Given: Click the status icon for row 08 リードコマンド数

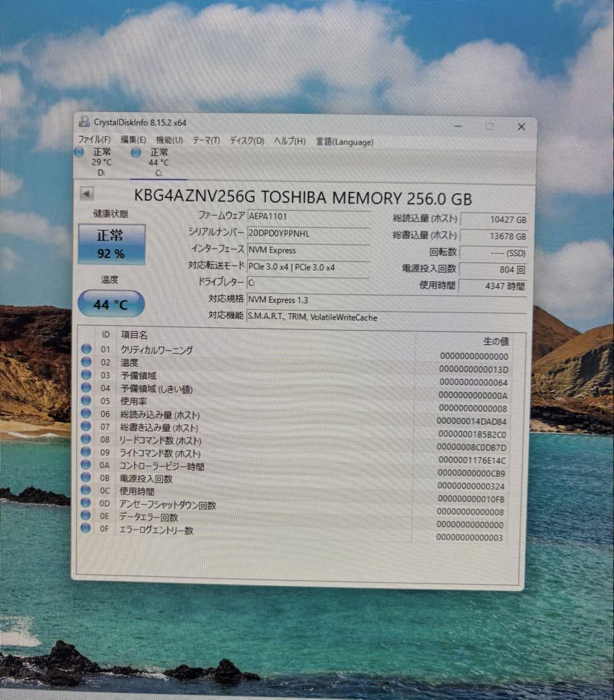Looking at the screenshot, I should tap(86, 439).
